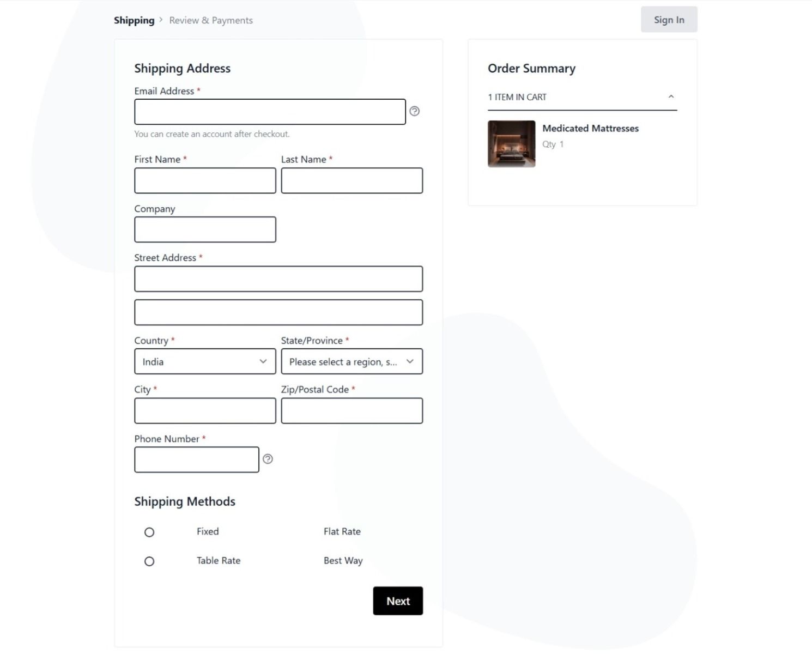Focus the First Name input field
Viewport: 812px width, 654px height.
pyautogui.click(x=205, y=180)
